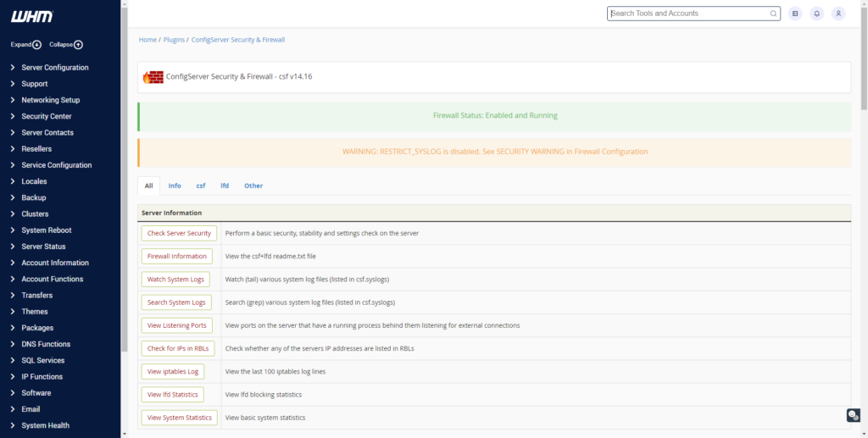Expand Packages menu
Image resolution: width=868 pixels, height=438 pixels.
coord(37,327)
